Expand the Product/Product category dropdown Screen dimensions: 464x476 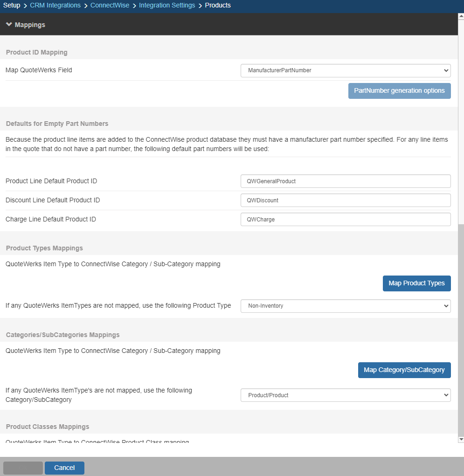point(346,395)
